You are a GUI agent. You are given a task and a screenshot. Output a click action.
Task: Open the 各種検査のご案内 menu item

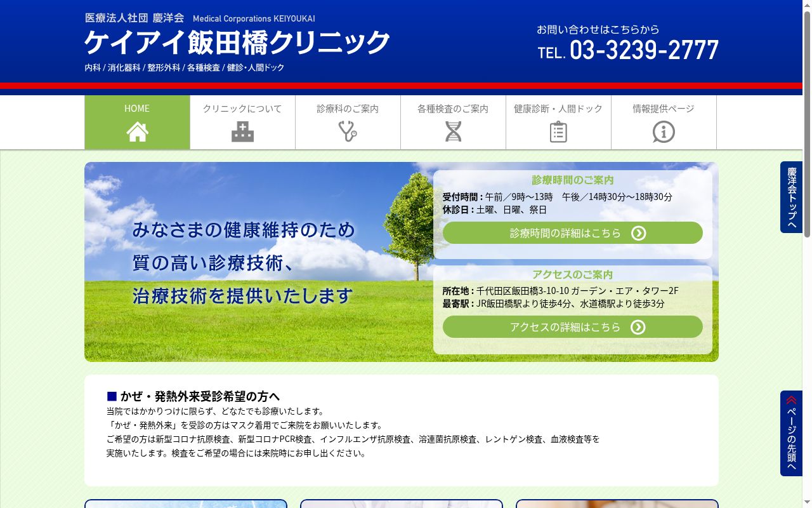tap(453, 123)
